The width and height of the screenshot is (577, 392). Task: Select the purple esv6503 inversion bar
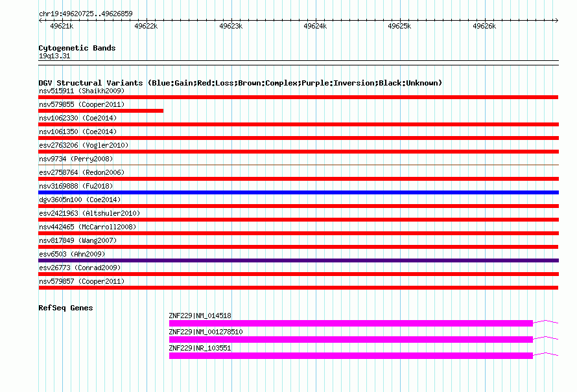click(x=298, y=260)
